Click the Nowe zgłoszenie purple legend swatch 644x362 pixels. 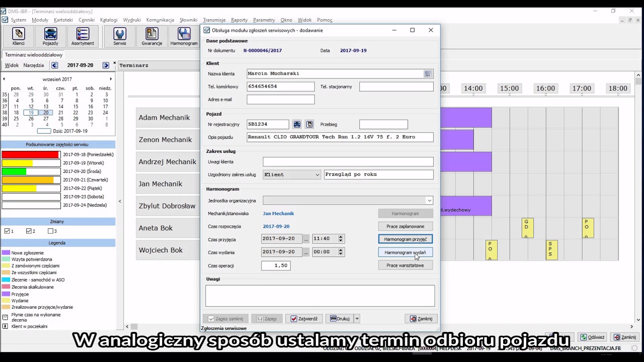6,253
